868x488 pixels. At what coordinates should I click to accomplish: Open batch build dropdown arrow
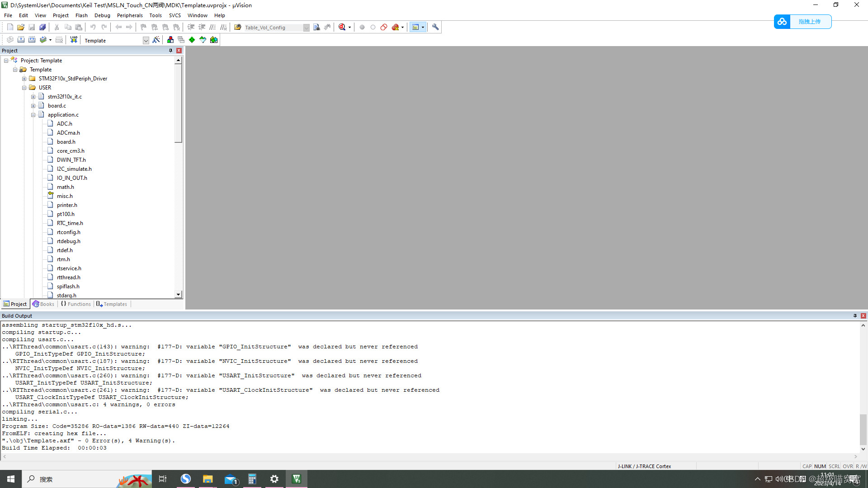tap(50, 40)
